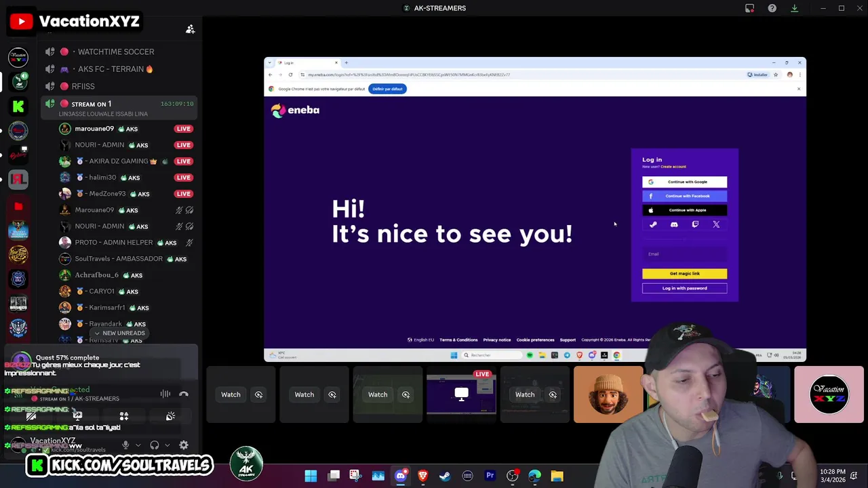
Task: Open Premiere Pro from taskbar
Action: (x=490, y=476)
